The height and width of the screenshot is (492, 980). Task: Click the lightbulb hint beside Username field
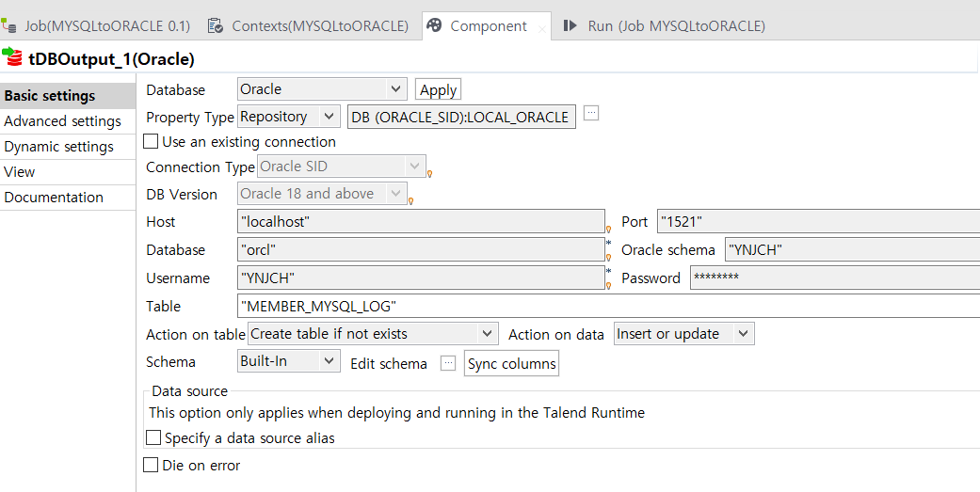[x=608, y=285]
